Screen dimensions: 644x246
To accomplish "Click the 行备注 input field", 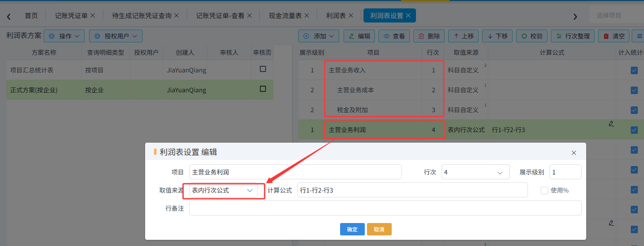I will coord(386,208).
